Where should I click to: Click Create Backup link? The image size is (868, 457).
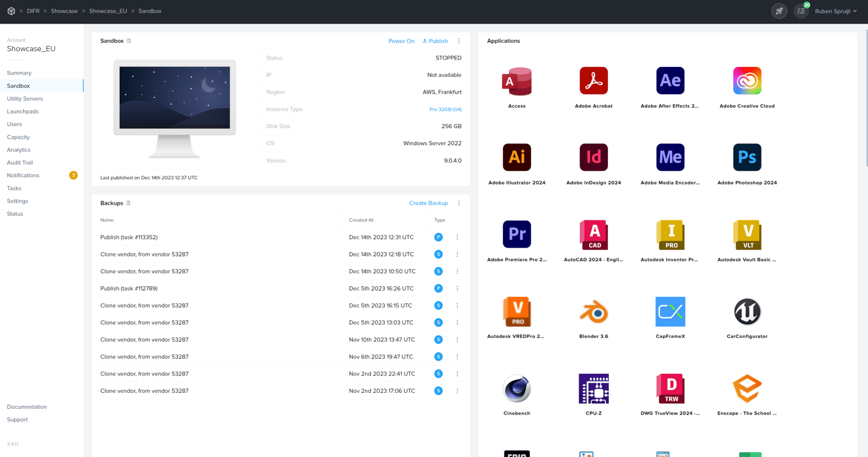coord(428,203)
